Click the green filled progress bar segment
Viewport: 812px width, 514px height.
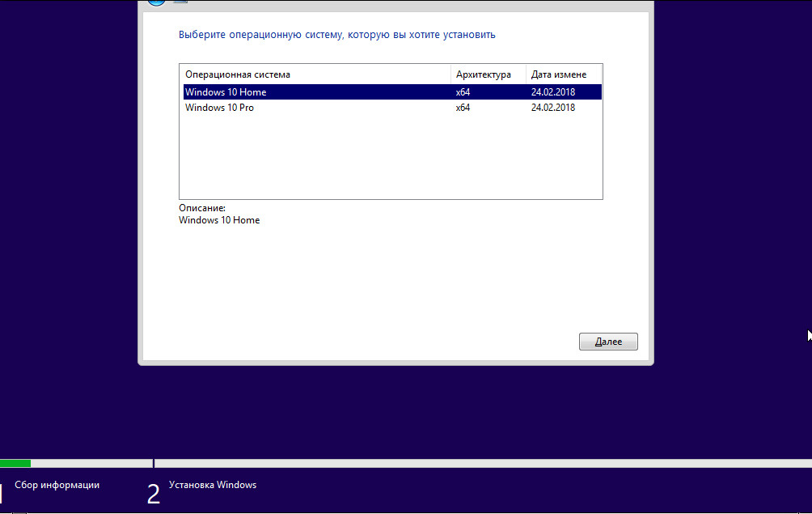pos(15,463)
